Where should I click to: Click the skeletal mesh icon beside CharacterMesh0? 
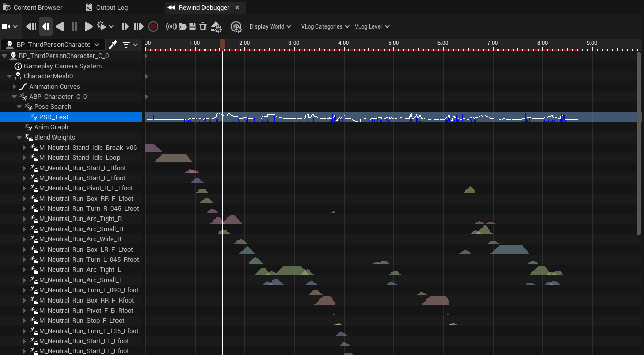click(x=18, y=76)
